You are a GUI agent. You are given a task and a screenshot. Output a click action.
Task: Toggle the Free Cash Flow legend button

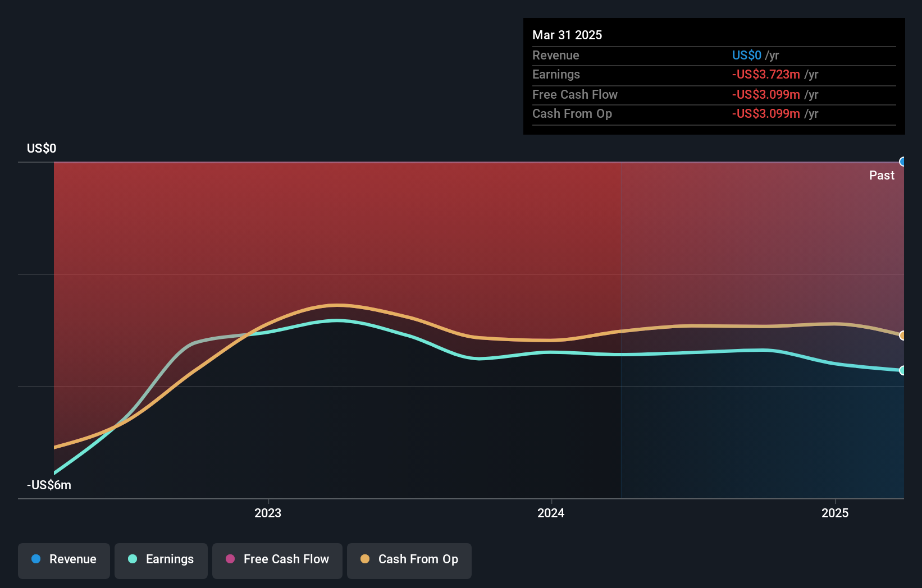point(277,561)
